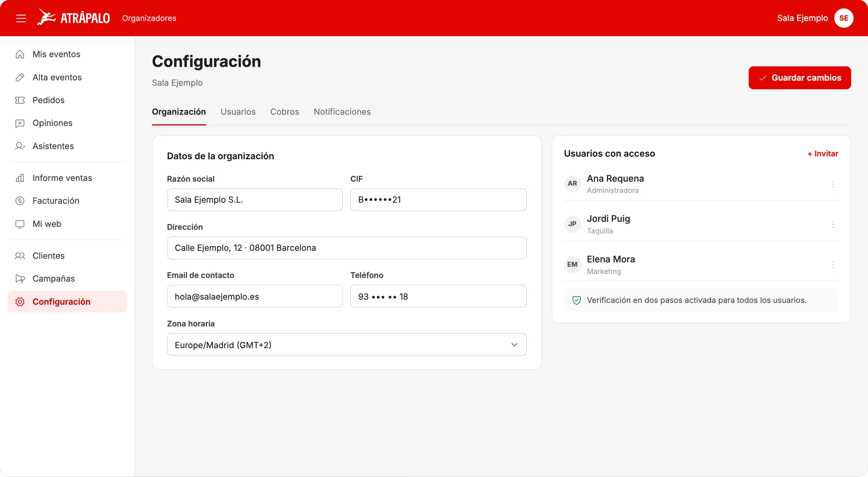Viewport: 868px width, 477px height.
Task: Focus the Dirección input field
Action: 346,248
